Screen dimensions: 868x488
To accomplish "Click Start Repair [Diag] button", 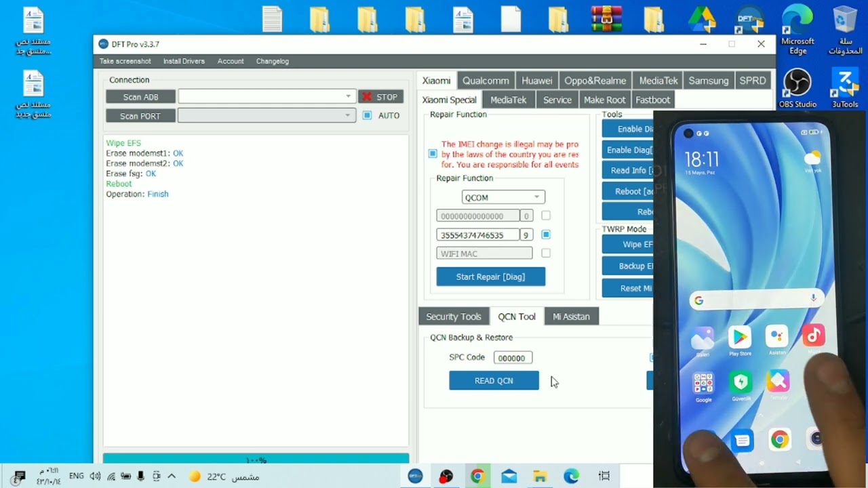I will [490, 277].
